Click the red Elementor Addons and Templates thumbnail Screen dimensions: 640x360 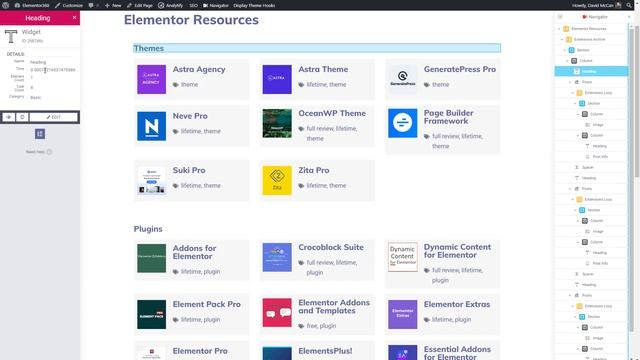[x=277, y=313]
